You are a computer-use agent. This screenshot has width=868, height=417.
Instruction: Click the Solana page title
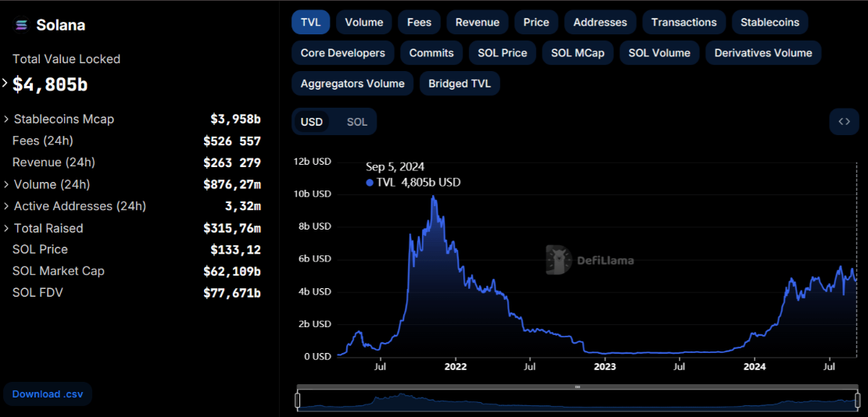coord(61,25)
